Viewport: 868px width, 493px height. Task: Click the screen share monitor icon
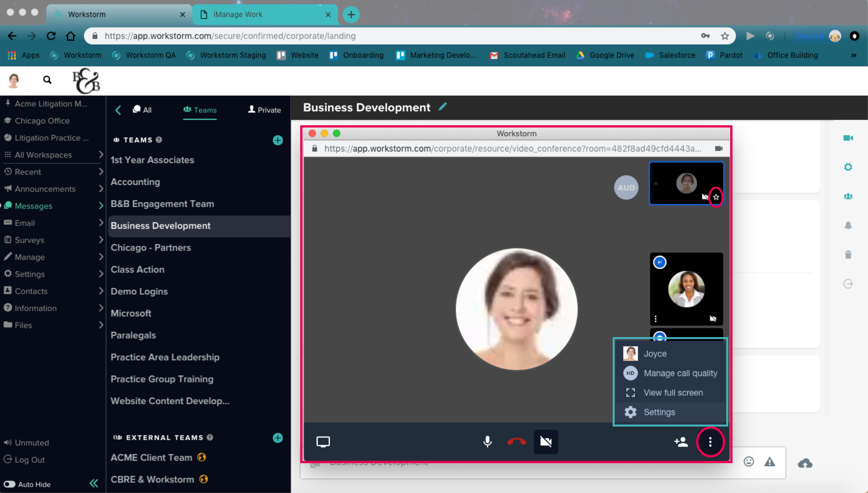click(323, 442)
